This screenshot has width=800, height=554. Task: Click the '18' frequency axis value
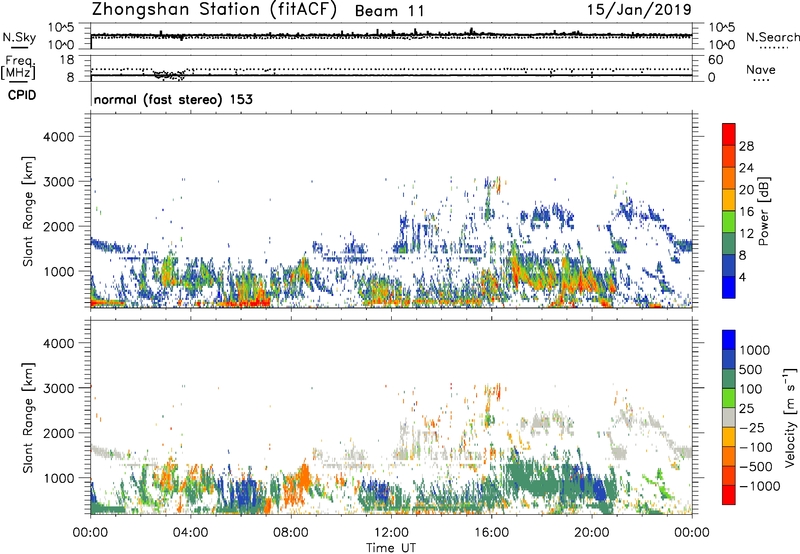click(x=66, y=60)
